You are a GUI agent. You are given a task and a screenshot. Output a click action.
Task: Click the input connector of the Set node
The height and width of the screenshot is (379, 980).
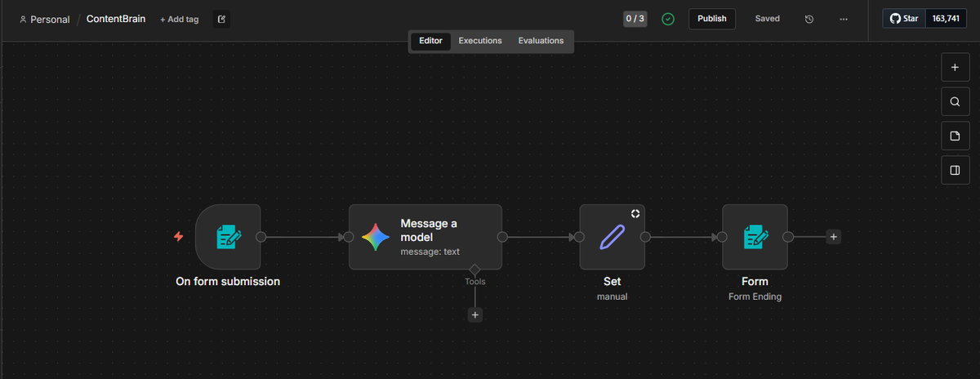click(579, 237)
